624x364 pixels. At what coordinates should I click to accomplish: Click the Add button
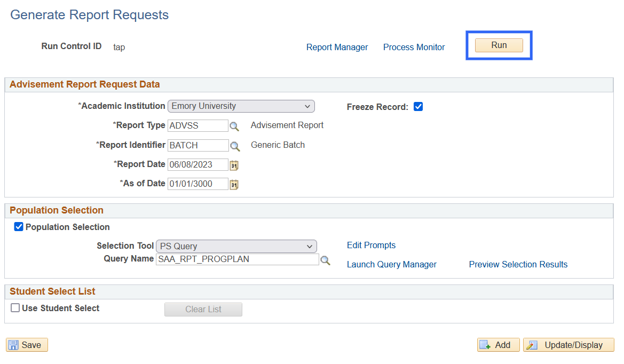498,345
